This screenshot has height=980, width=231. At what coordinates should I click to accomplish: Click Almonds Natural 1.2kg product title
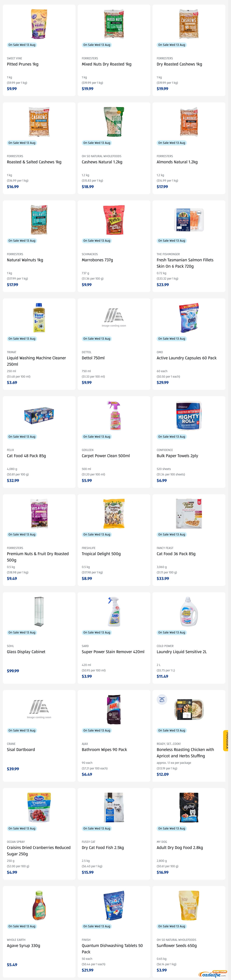(177, 162)
